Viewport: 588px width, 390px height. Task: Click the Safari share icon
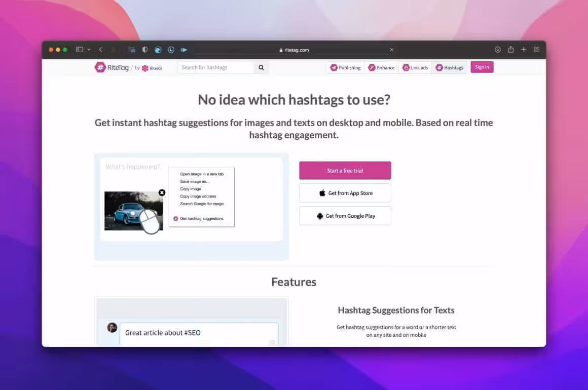pos(510,50)
